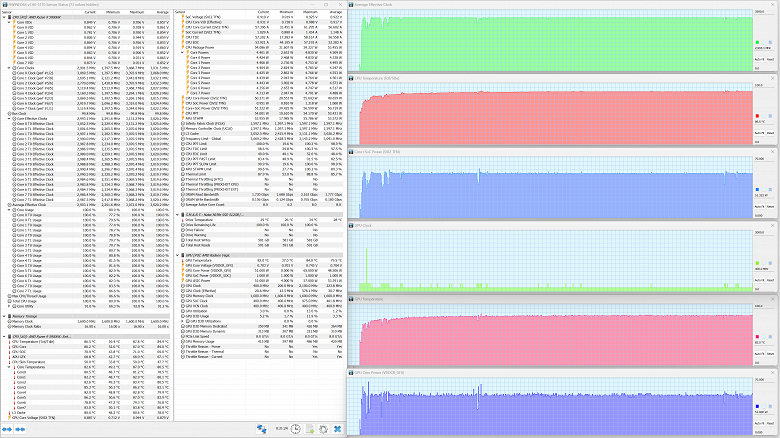Viewport: 780px width, 438px height.
Task: Click the Average Effective Clock graph title icon
Action: tap(351, 4)
